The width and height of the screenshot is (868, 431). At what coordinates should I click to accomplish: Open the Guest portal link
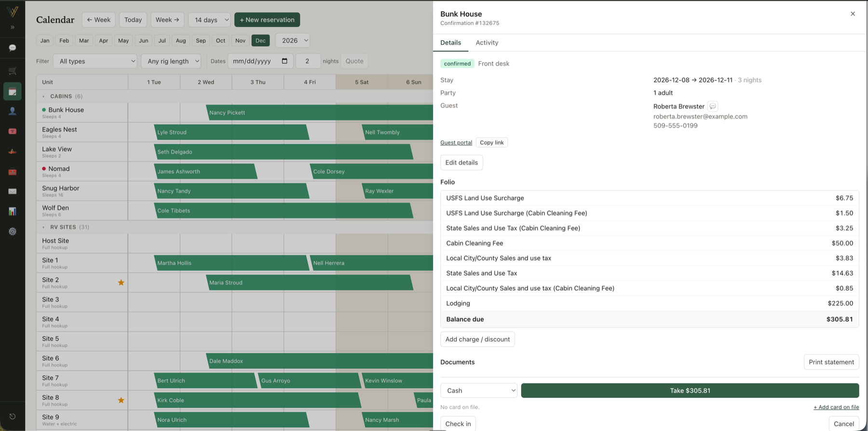456,143
